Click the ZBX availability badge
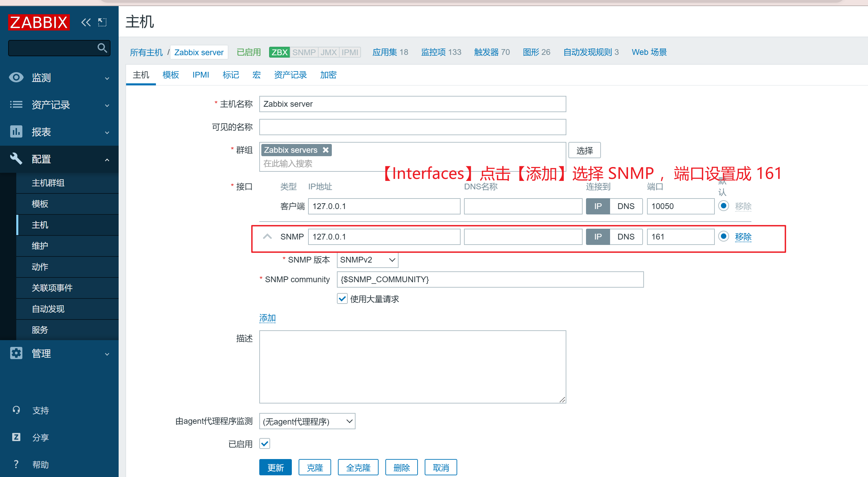The height and width of the screenshot is (477, 868). coord(279,52)
